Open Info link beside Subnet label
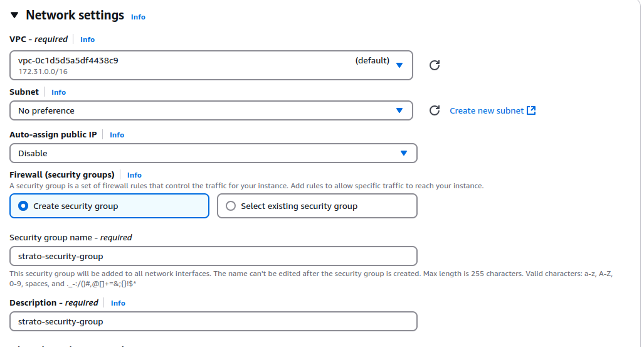The image size is (644, 347). 58,92
